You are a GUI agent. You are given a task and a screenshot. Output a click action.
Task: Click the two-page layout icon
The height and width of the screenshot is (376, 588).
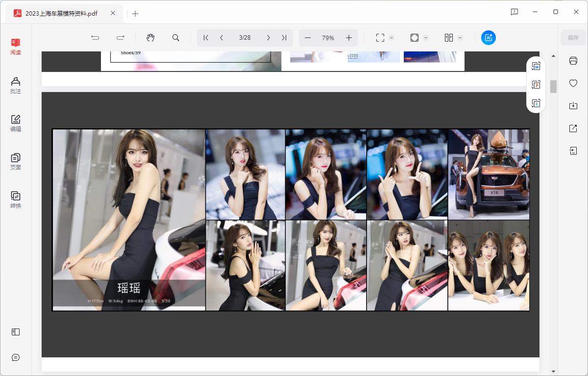click(x=448, y=38)
